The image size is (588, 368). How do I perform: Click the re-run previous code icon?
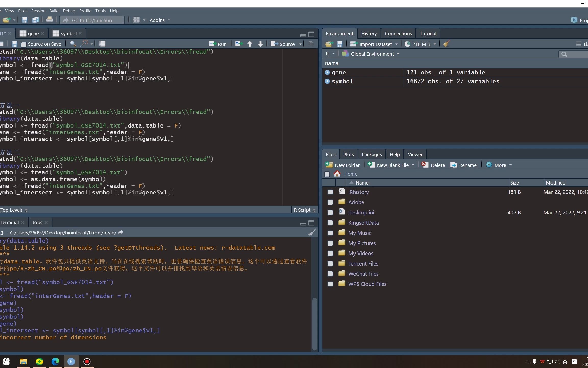pos(239,44)
